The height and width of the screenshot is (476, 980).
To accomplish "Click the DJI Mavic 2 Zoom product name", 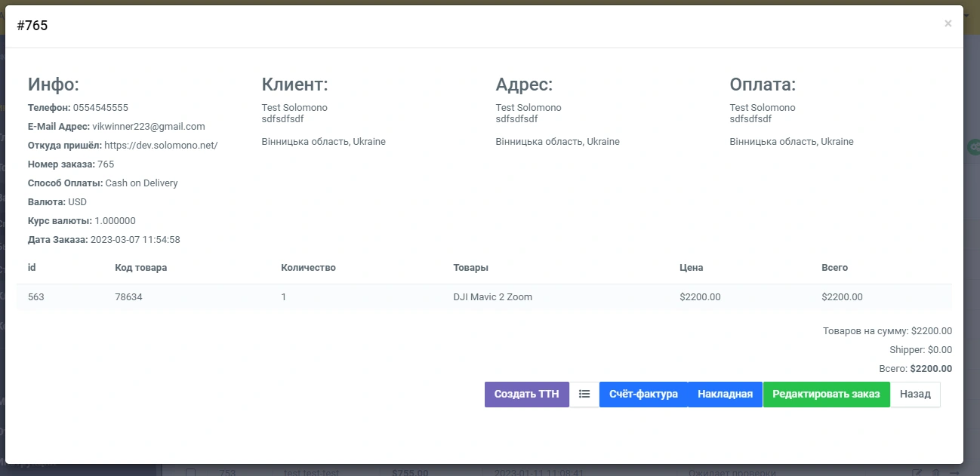I will point(492,297).
